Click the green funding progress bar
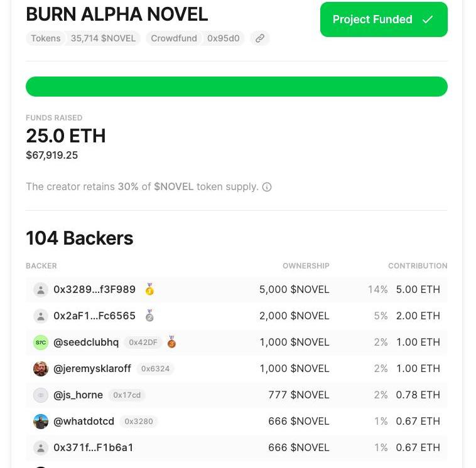This screenshot has width=476, height=468. (x=236, y=87)
